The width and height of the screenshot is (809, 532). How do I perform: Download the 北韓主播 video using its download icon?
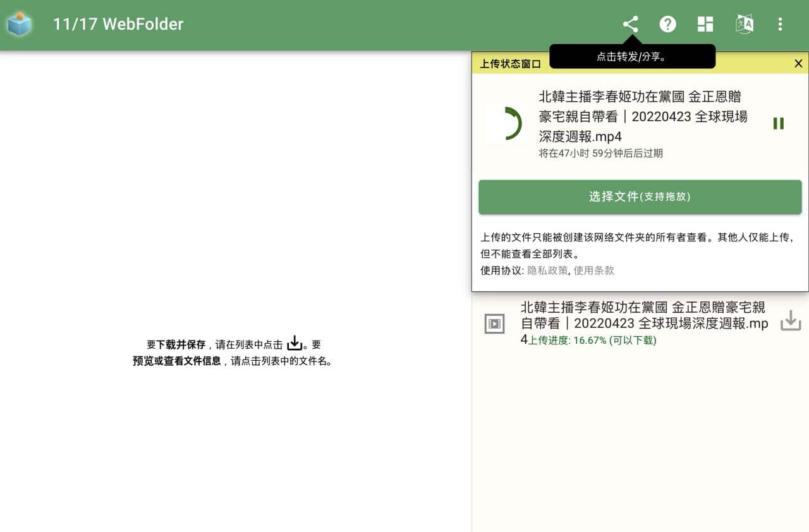click(x=791, y=321)
